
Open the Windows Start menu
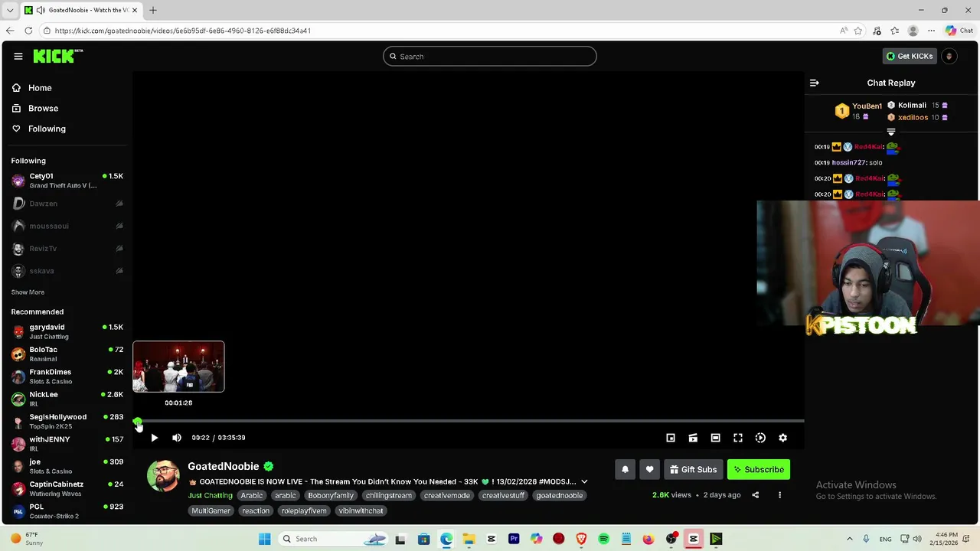[x=265, y=539]
